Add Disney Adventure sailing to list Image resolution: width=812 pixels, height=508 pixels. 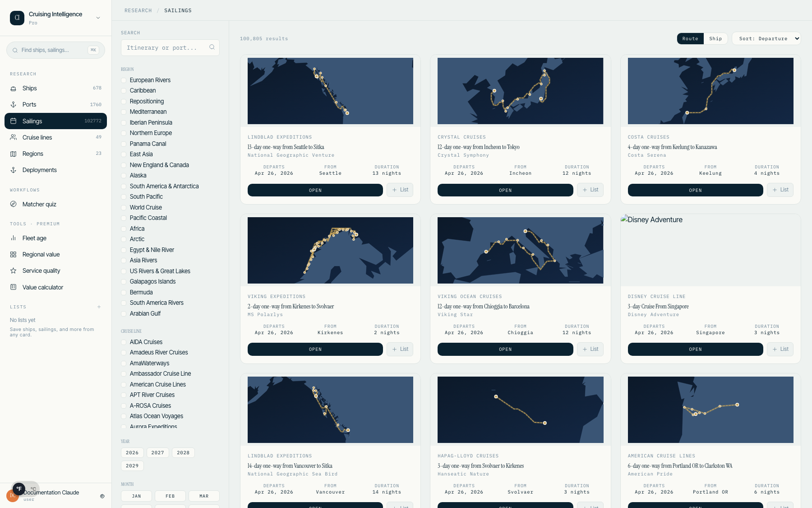pyautogui.click(x=780, y=350)
